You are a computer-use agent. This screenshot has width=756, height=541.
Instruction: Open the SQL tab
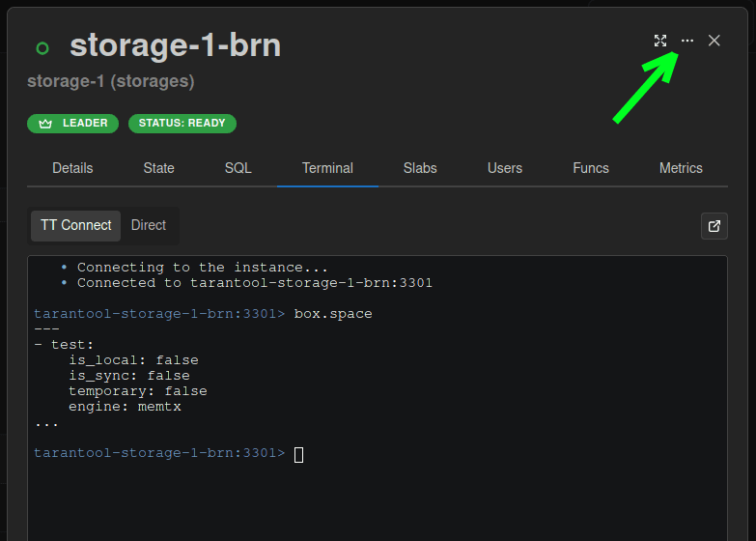click(x=238, y=168)
